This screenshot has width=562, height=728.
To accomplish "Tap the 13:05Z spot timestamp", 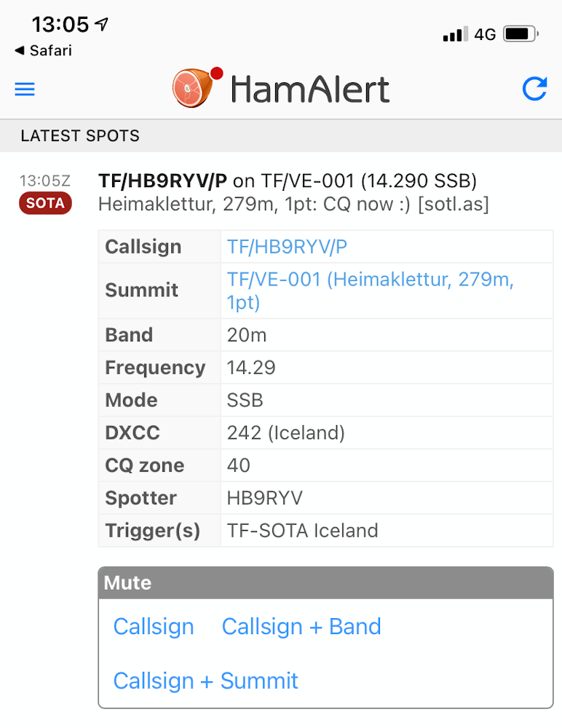I will tap(44, 181).
